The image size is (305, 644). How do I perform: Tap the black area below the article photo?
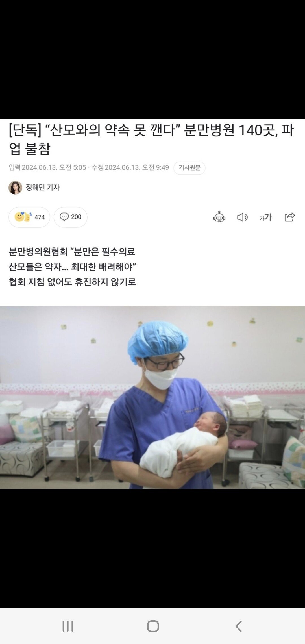coord(152,548)
